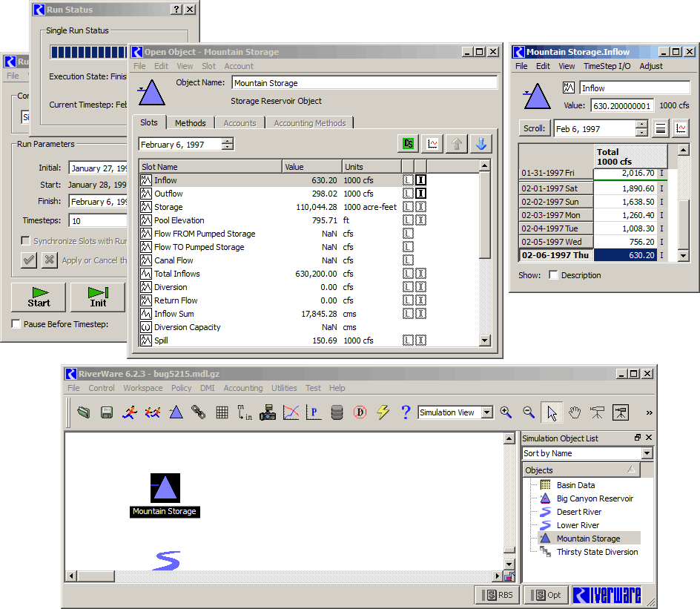Select Desert River in object list
The image size is (700, 609).
pos(578,512)
